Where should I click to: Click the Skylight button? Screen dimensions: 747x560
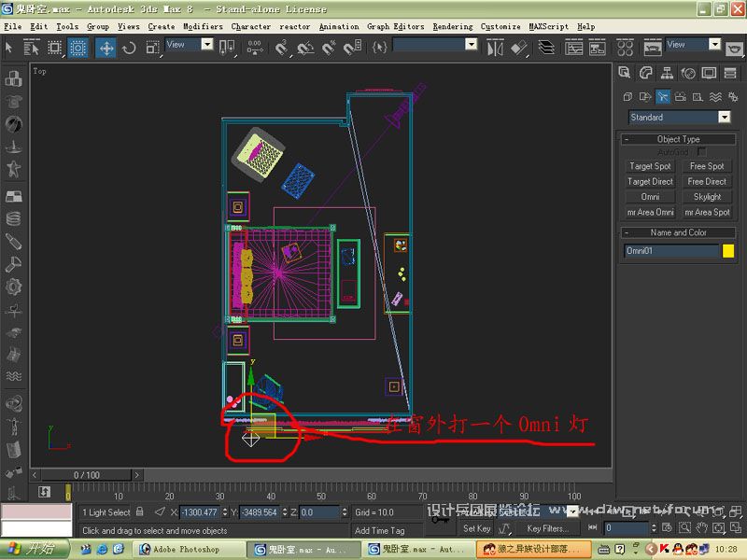pos(707,197)
